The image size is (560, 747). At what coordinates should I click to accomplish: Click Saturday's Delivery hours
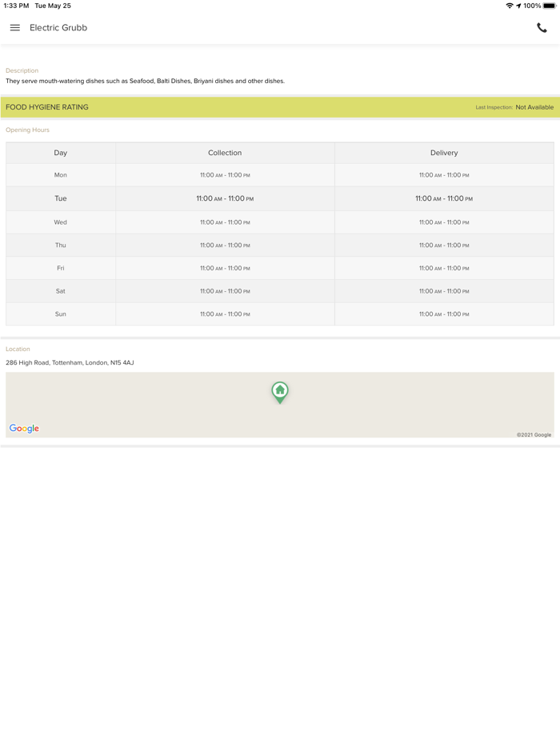click(444, 290)
